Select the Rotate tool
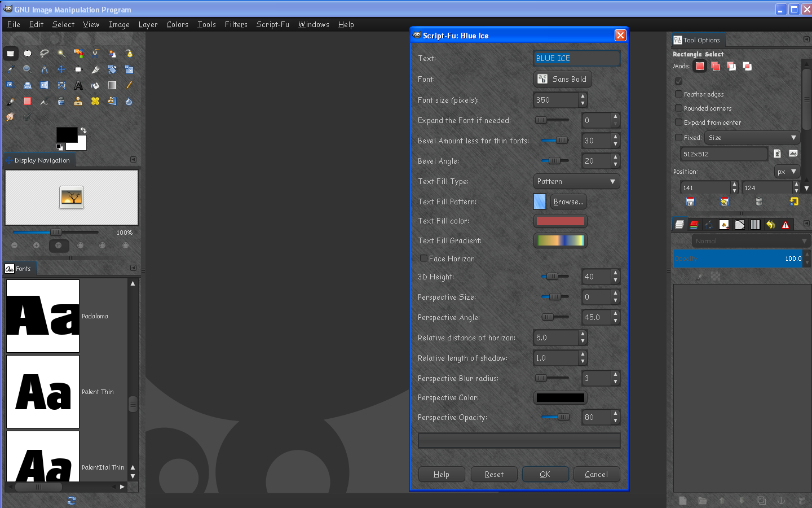Image resolution: width=812 pixels, height=508 pixels. [x=112, y=69]
